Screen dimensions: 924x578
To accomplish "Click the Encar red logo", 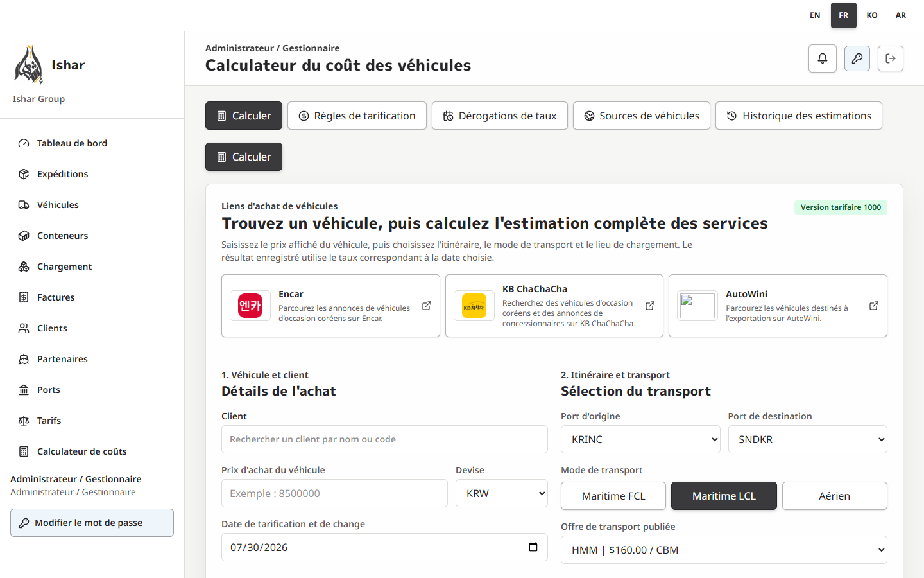I will pos(250,306).
